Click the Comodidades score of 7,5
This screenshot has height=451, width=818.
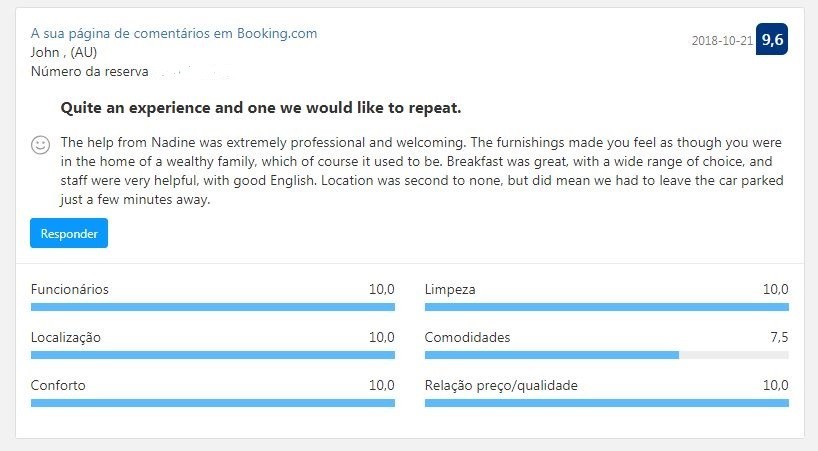coord(779,337)
